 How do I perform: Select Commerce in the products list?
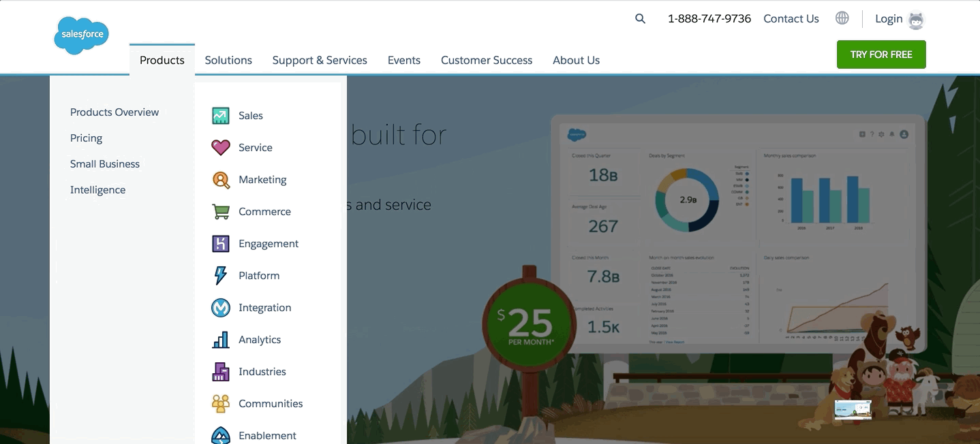tap(265, 212)
